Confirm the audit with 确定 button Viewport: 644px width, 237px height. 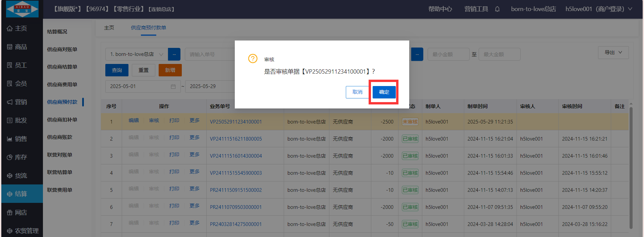click(x=384, y=92)
